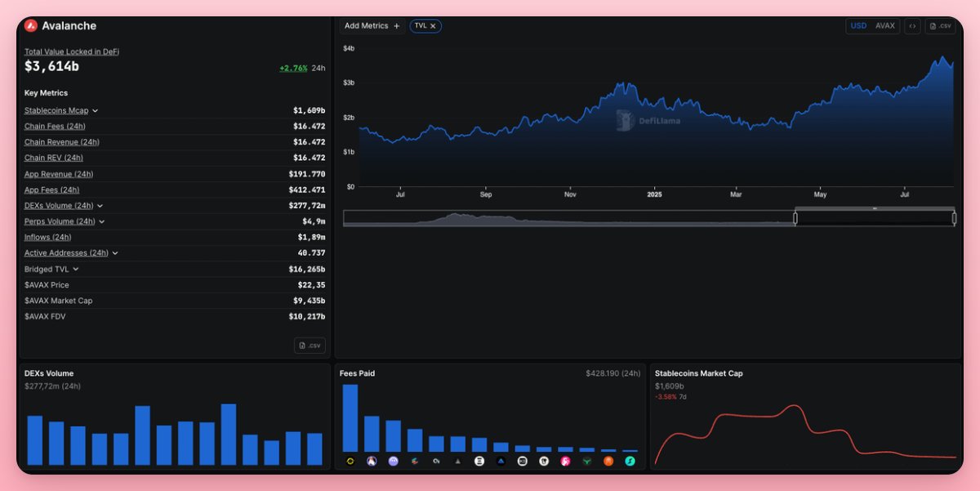The image size is (980, 491).
Task: Open the App Revenue (24h) link
Action: coord(59,174)
